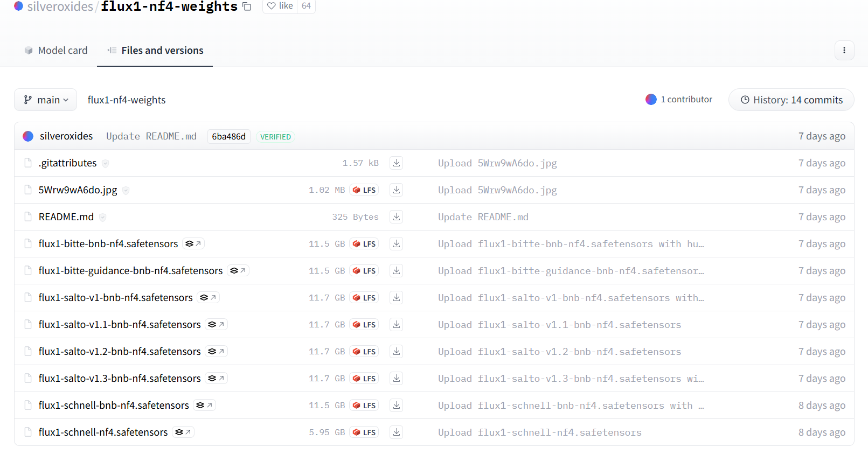This screenshot has width=868, height=468.
Task: Download flux1-salto-v1-bnb-nf4.safetensors
Action: coord(397,298)
